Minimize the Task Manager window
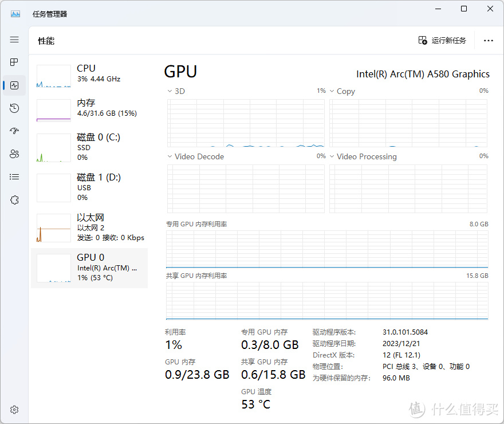 click(438, 9)
